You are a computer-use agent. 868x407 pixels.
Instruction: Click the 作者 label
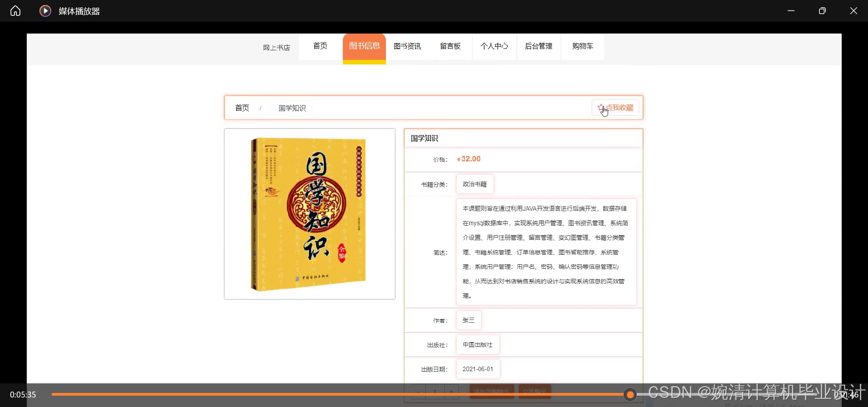440,320
